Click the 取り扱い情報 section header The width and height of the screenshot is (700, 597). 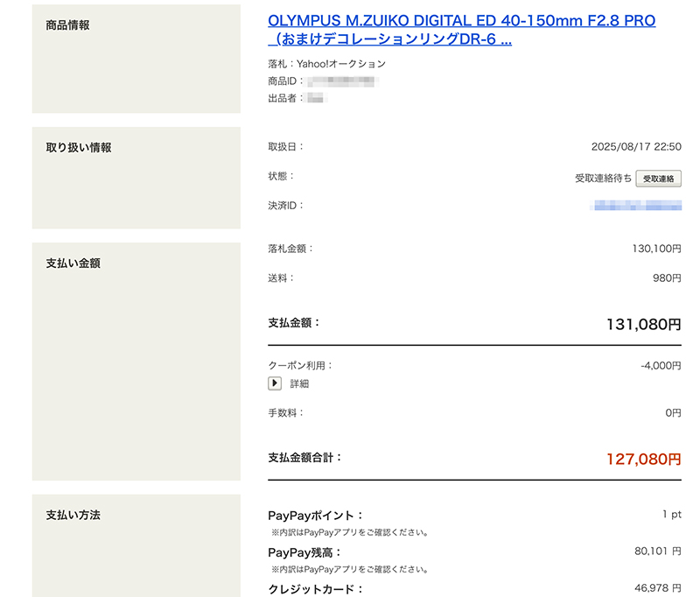[x=79, y=148]
